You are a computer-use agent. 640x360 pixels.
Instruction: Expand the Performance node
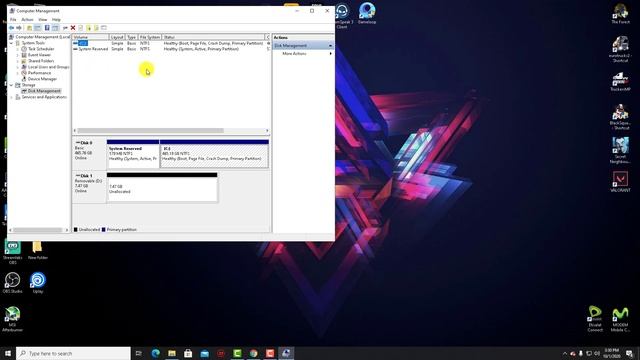click(18, 73)
